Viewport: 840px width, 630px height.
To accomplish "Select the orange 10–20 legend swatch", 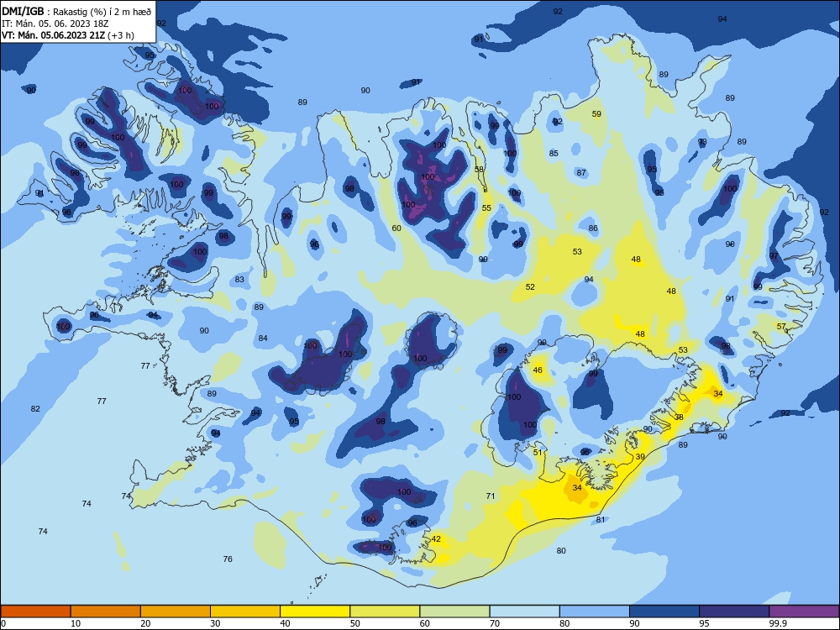I will 106,612.
